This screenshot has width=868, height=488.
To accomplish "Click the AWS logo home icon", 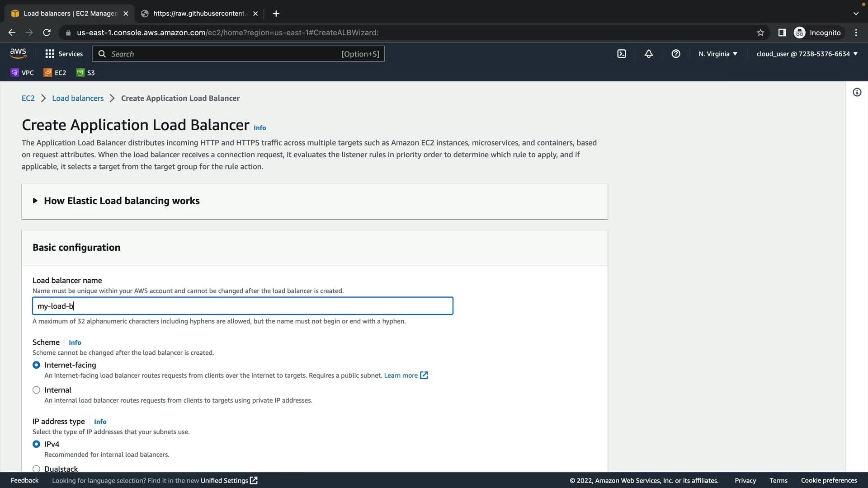I will 18,53.
